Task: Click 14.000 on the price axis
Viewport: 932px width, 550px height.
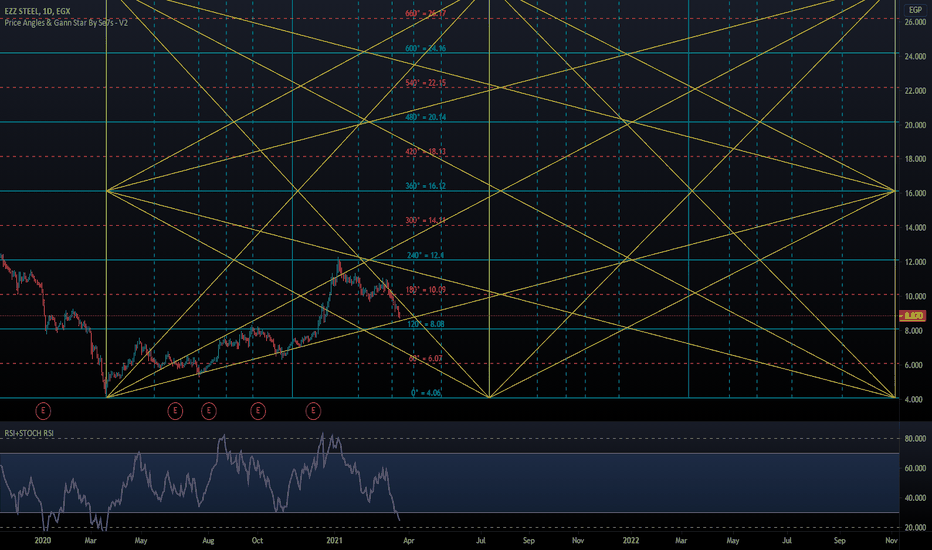Action: click(x=915, y=228)
